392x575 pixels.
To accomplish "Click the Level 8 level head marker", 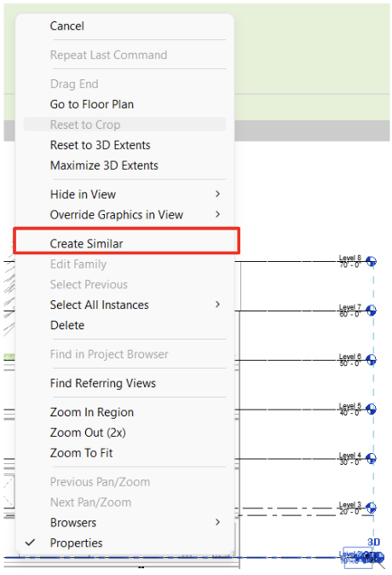I will tap(371, 261).
